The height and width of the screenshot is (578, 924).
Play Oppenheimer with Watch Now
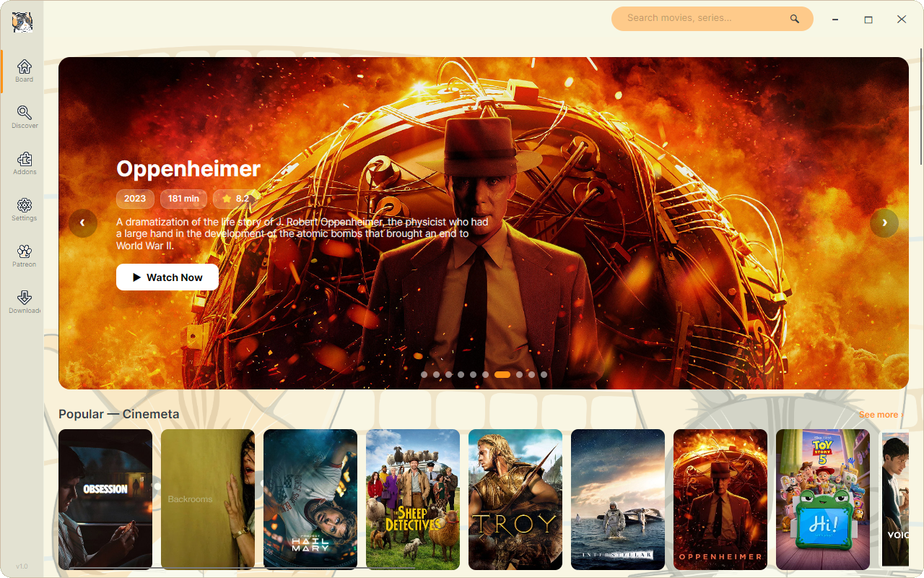[167, 277]
